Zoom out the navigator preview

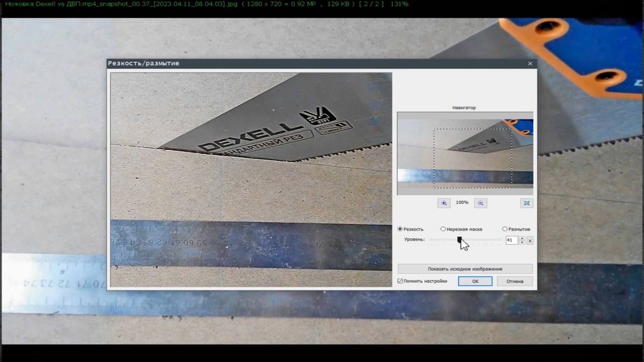481,203
